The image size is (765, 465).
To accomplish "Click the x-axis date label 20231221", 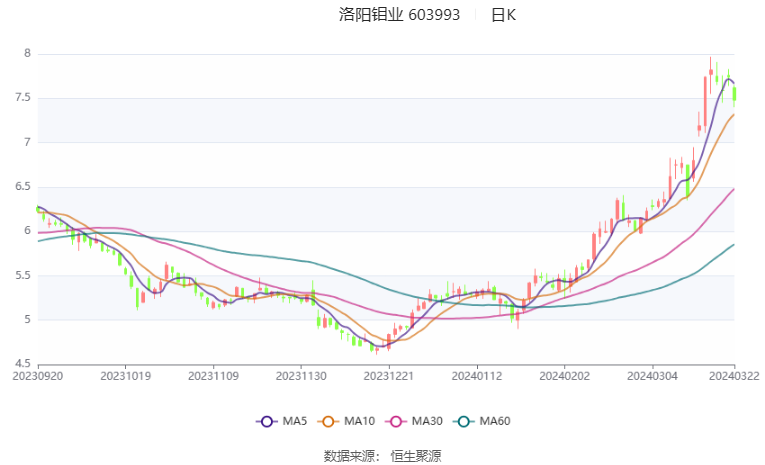I will (389, 376).
